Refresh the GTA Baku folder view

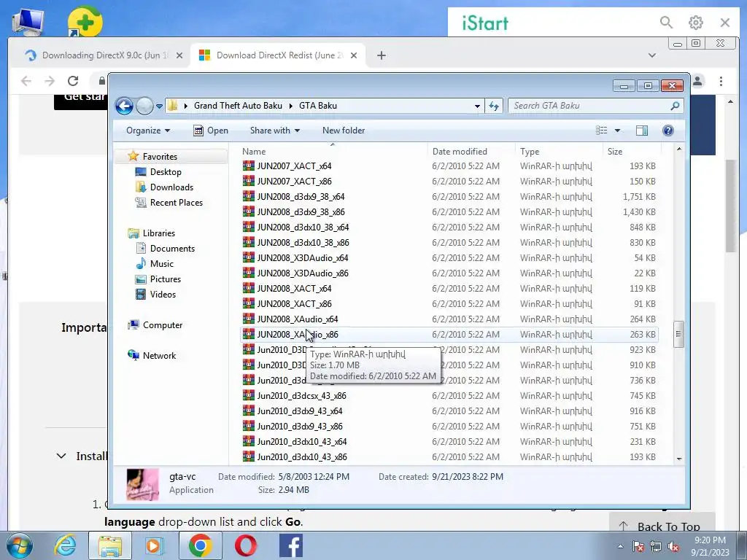point(494,106)
